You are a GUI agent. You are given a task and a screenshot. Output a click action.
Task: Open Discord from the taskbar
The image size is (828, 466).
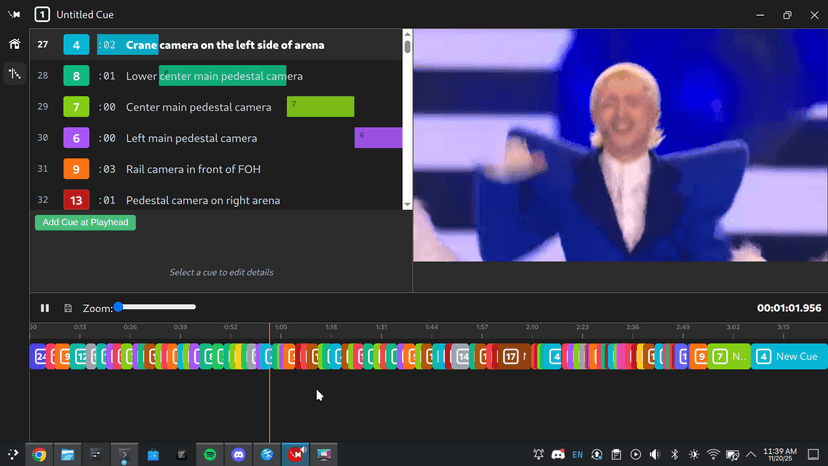[x=239, y=454]
